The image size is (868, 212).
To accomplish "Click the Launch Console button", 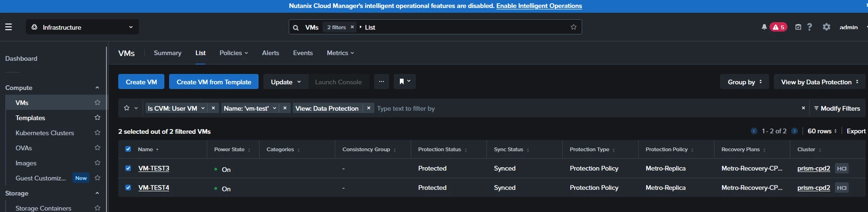I will pos(338,82).
